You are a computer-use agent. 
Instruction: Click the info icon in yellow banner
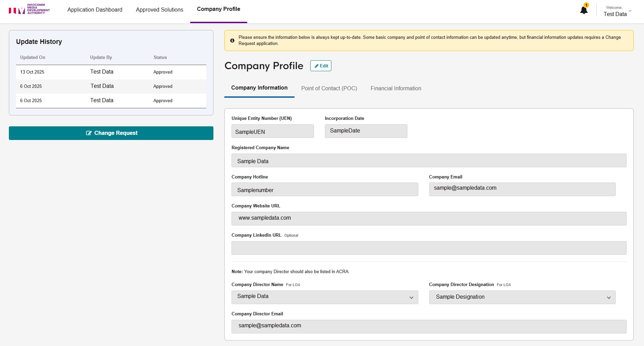pyautogui.click(x=232, y=41)
